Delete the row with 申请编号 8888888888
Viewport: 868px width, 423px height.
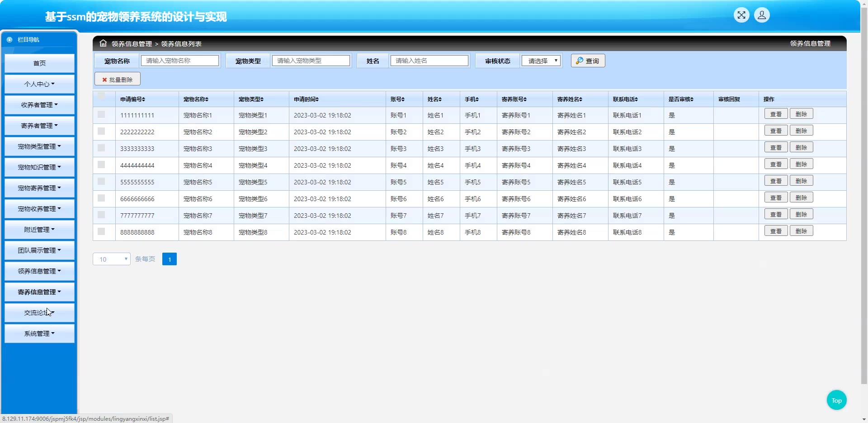(x=801, y=231)
